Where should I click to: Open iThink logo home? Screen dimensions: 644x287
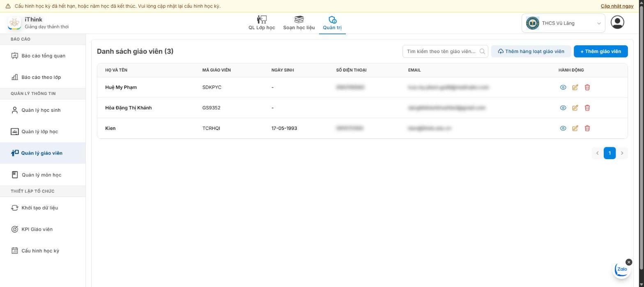pyautogui.click(x=14, y=23)
